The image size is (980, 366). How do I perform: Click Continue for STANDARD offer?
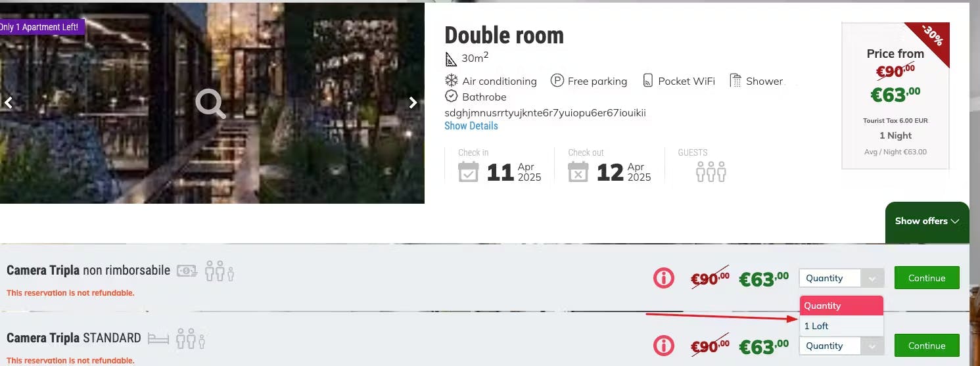tap(927, 346)
